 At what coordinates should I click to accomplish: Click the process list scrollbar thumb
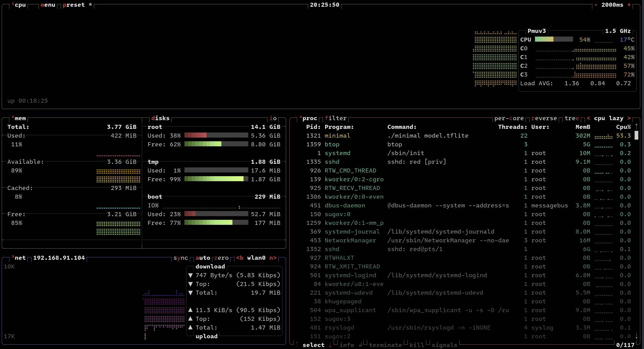point(636,136)
